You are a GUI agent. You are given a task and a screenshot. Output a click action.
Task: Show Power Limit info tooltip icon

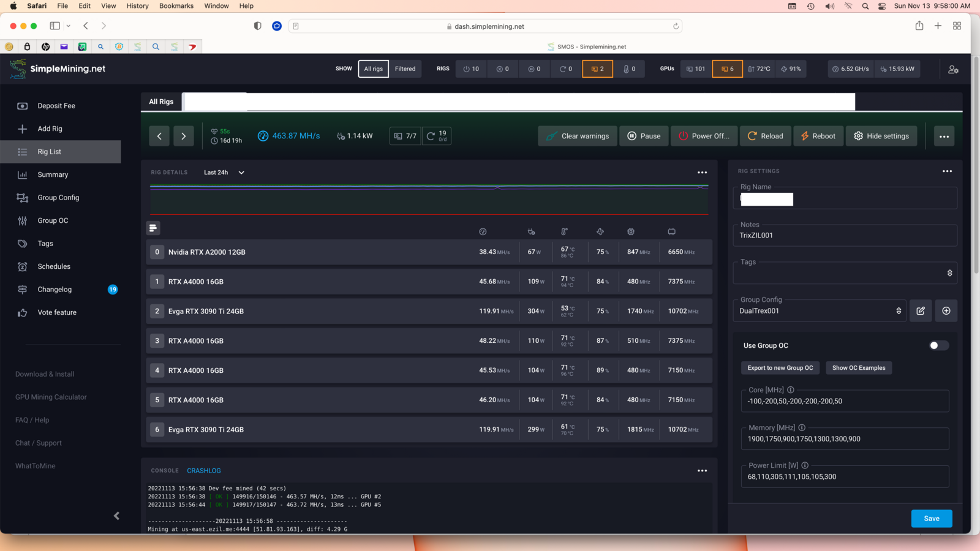point(805,465)
